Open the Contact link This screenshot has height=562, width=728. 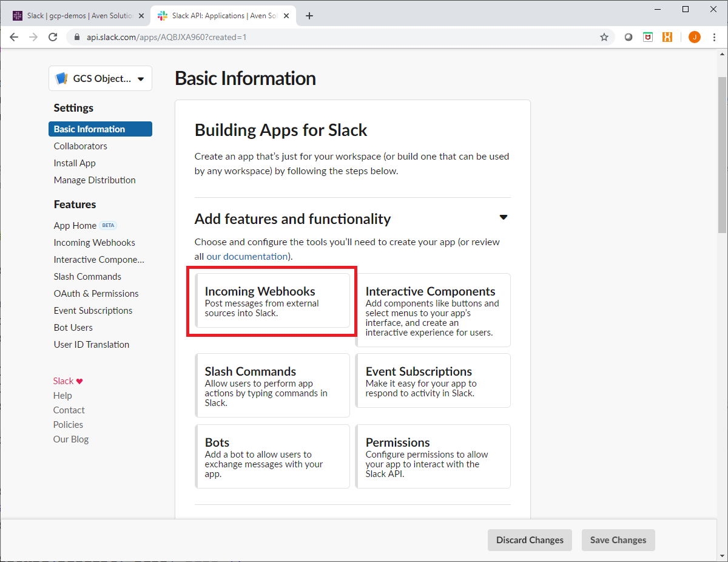point(69,410)
